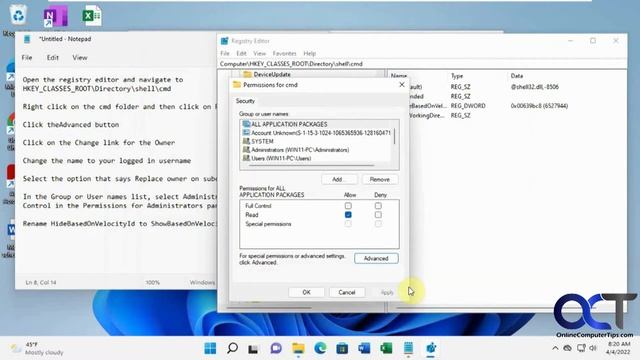Launch Microsoft Edge from taskbar
The image size is (640, 360).
320,348
